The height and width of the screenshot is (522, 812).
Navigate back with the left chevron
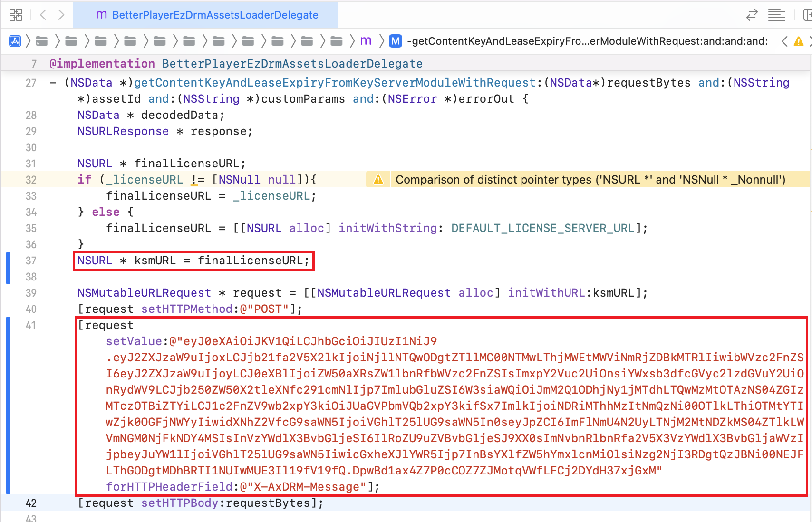[x=43, y=15]
